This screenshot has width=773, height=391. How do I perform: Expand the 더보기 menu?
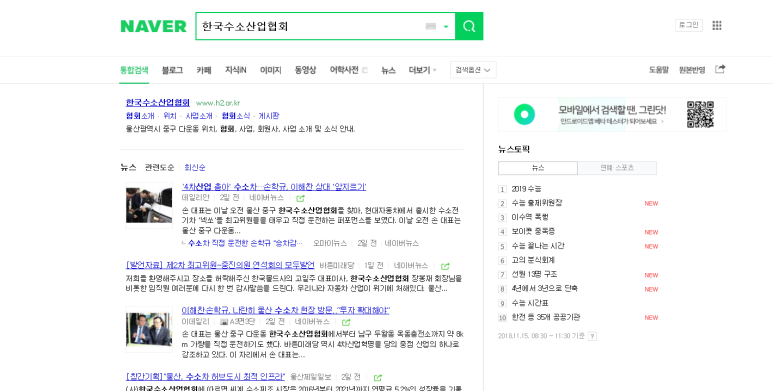click(422, 70)
